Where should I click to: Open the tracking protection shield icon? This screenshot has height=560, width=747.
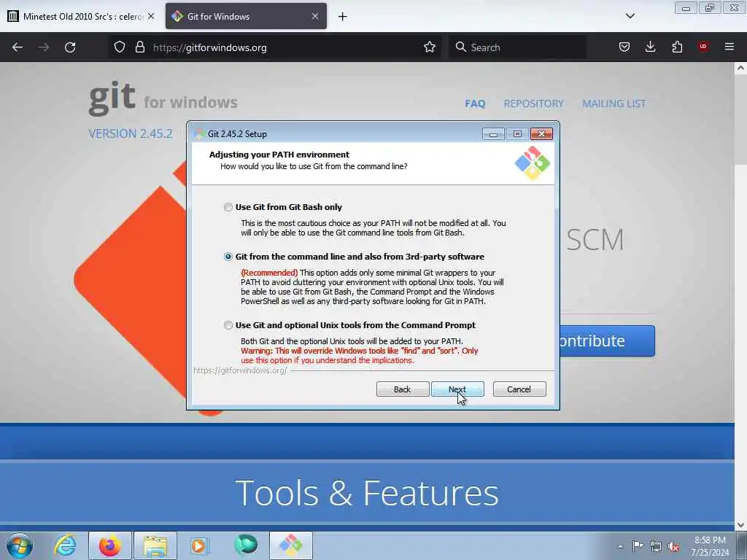click(120, 47)
